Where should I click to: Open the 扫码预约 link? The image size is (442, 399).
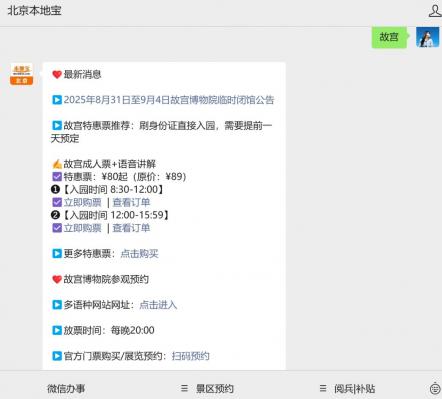click(191, 356)
